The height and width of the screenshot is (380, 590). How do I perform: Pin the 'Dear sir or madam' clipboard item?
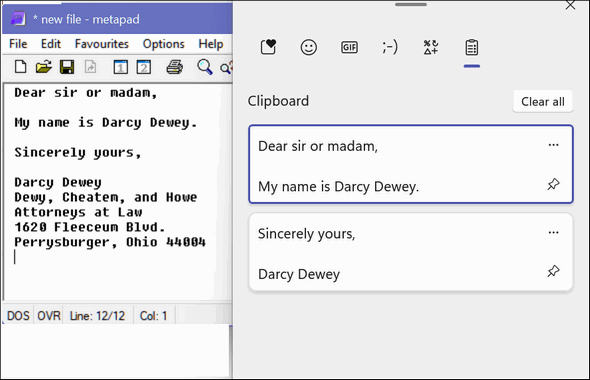(x=553, y=184)
